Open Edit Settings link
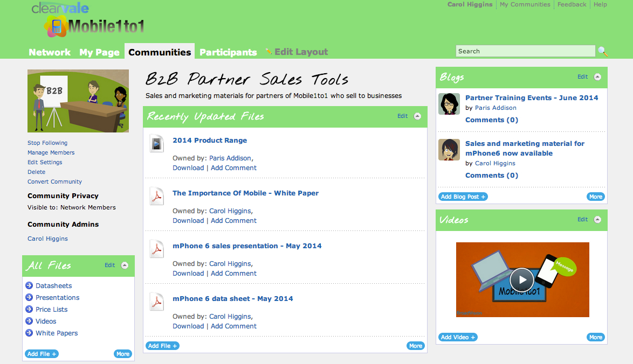Screen dimensions: 633x364 tap(45, 162)
